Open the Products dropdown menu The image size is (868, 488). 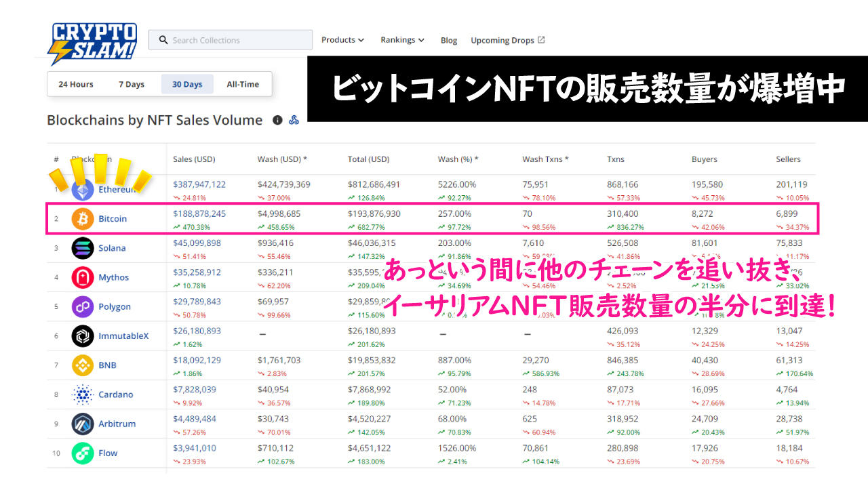(342, 40)
